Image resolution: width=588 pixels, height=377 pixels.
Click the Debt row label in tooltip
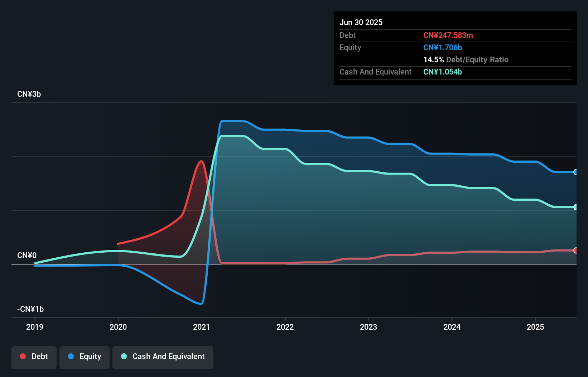347,35
